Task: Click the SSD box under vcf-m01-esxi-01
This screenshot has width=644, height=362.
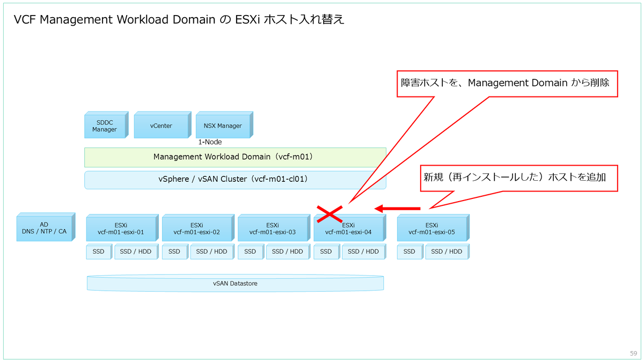Action: [99, 252]
